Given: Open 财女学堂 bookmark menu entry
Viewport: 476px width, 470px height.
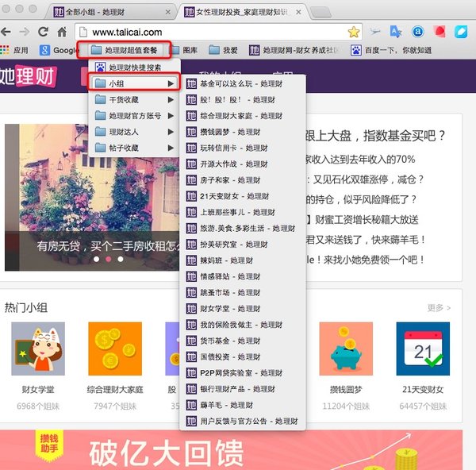Looking at the screenshot, I should click(x=242, y=309).
